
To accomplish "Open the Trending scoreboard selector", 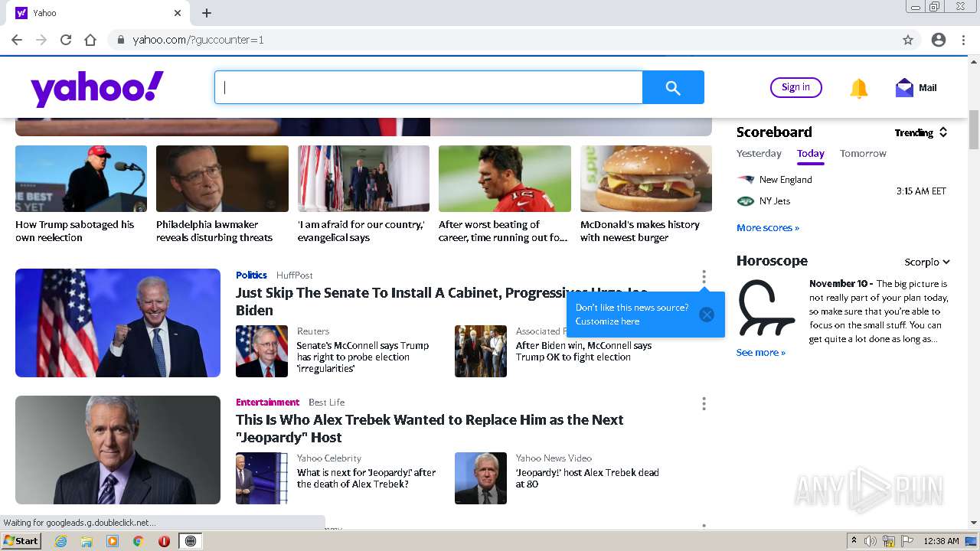I will tap(921, 132).
